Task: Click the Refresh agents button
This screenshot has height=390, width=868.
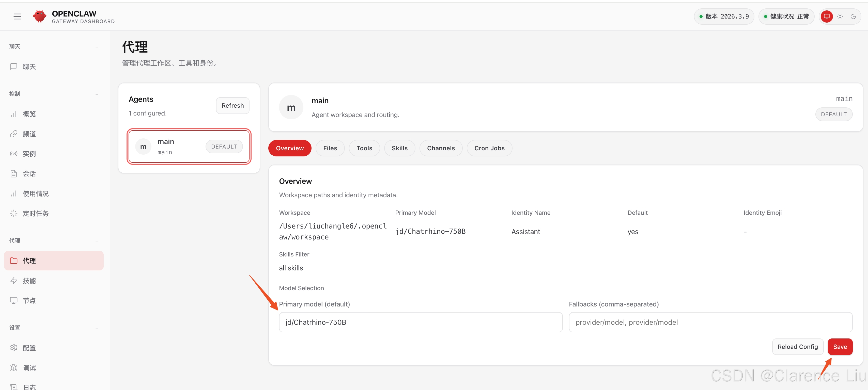Action: click(232, 105)
